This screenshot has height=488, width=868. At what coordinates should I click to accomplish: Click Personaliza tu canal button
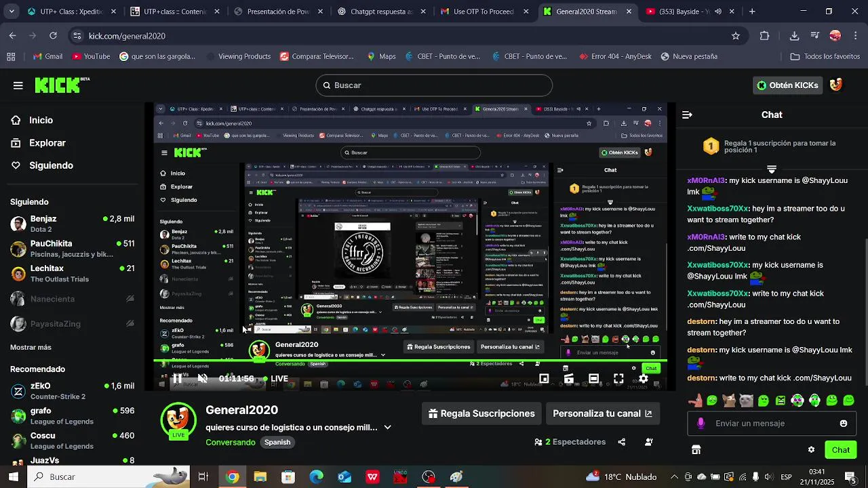[x=602, y=413]
